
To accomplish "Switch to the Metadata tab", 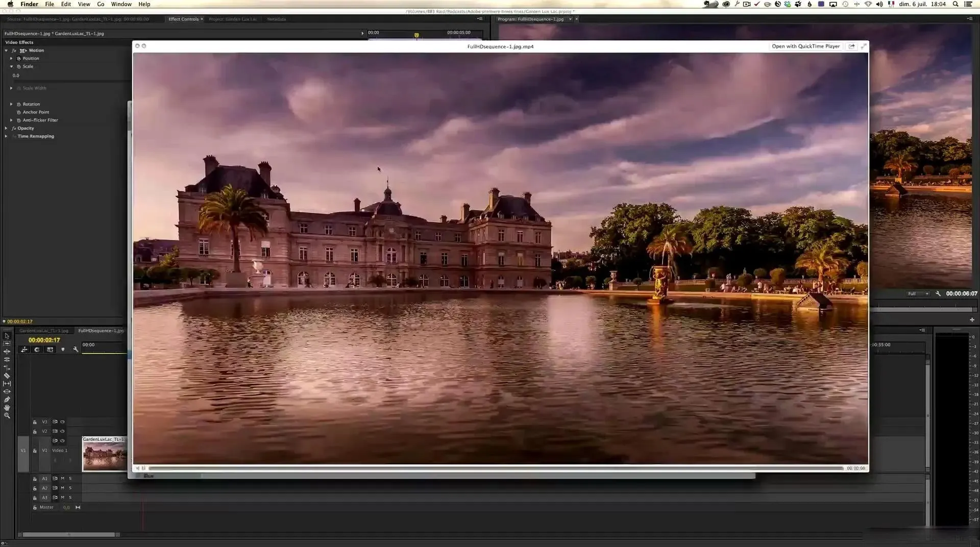I will [x=276, y=19].
